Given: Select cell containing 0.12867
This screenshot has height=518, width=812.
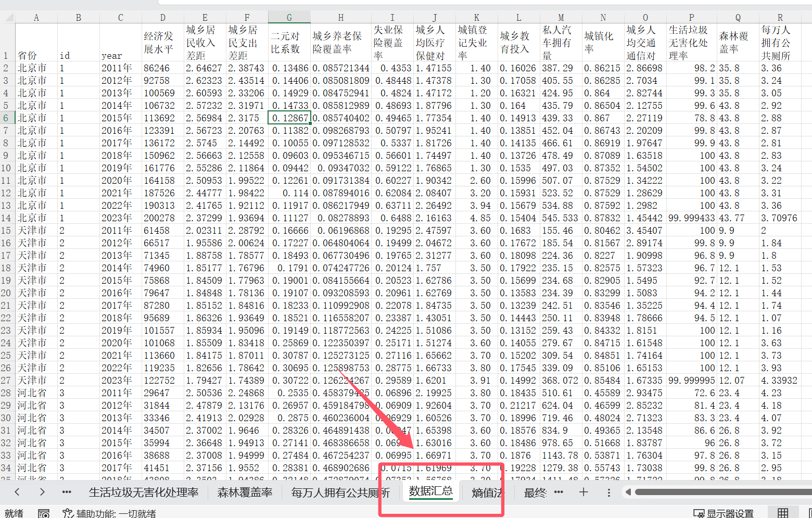Looking at the screenshot, I should coord(289,118).
